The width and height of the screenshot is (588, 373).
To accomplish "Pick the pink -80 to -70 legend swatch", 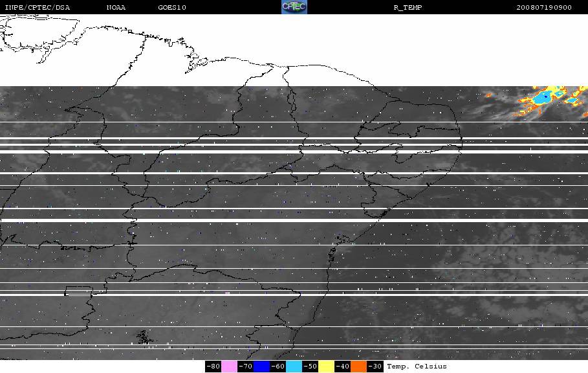I will click(229, 367).
